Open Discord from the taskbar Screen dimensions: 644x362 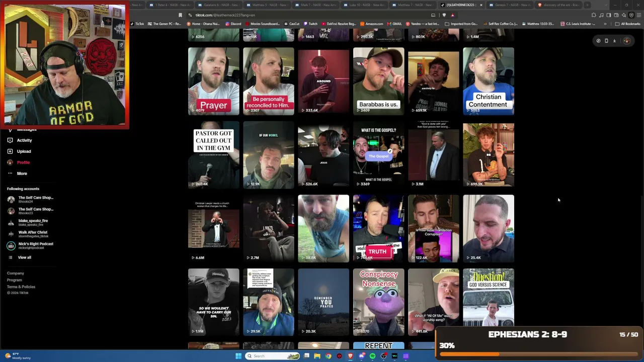click(x=361, y=356)
